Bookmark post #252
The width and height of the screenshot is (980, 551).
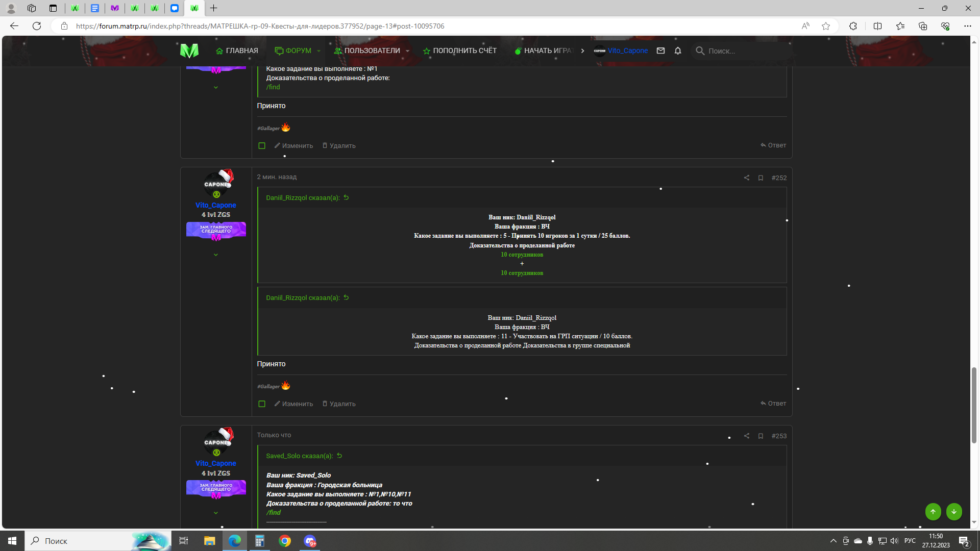(761, 178)
